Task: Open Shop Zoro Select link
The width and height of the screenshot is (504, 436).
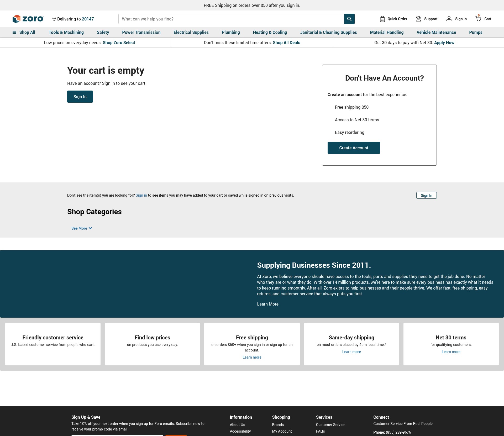Action: pyautogui.click(x=119, y=43)
